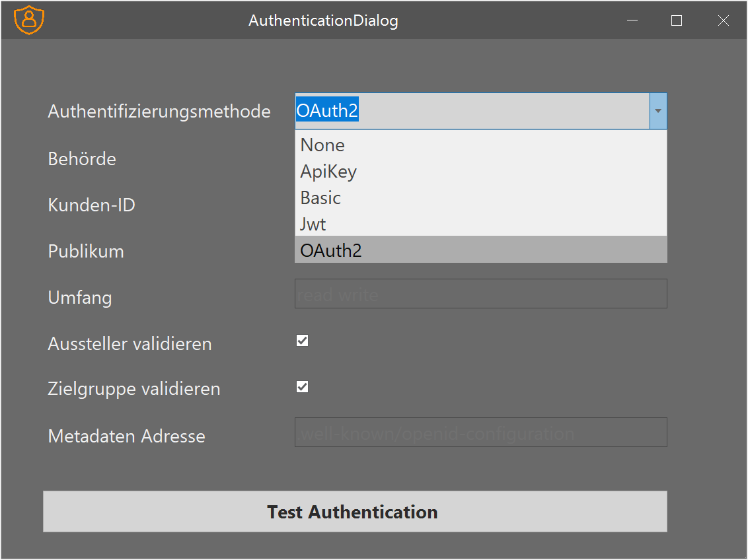Click the Aussteller validieren label
748x560 pixels.
click(x=130, y=343)
